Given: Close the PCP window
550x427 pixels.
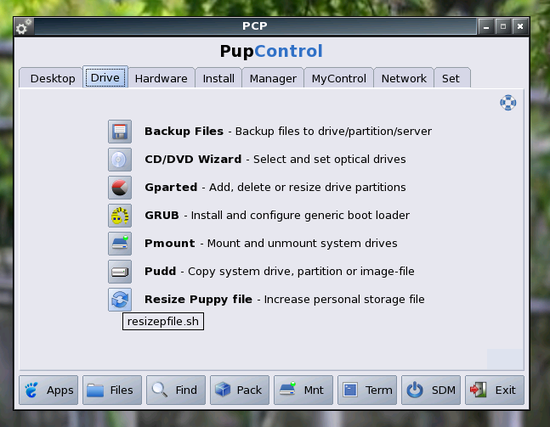Looking at the screenshot, I should 520,27.
